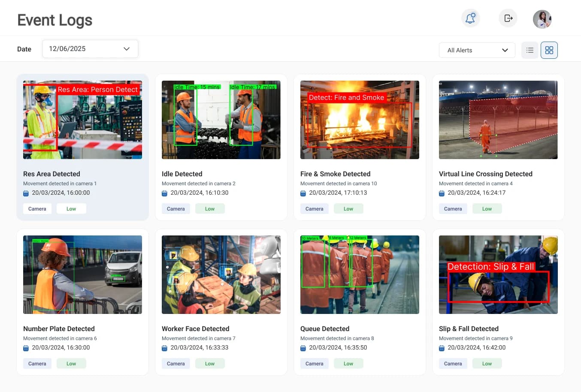
Task: Click the logout icon in the header
Action: (508, 18)
